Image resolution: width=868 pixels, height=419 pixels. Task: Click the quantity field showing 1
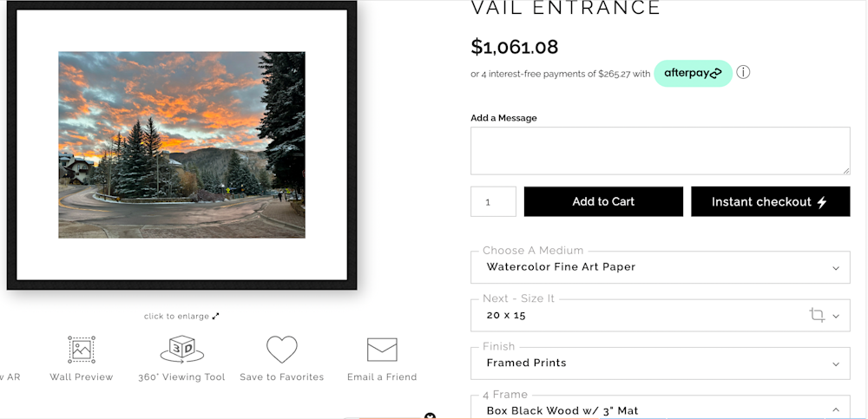click(x=493, y=202)
